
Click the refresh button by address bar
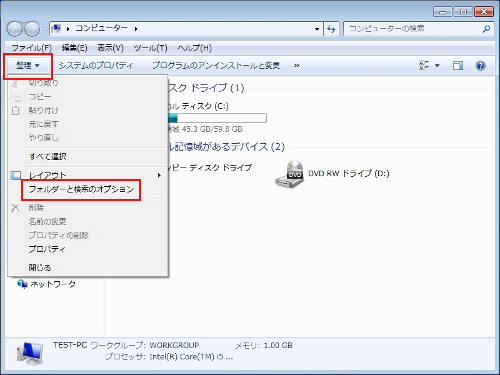point(331,29)
